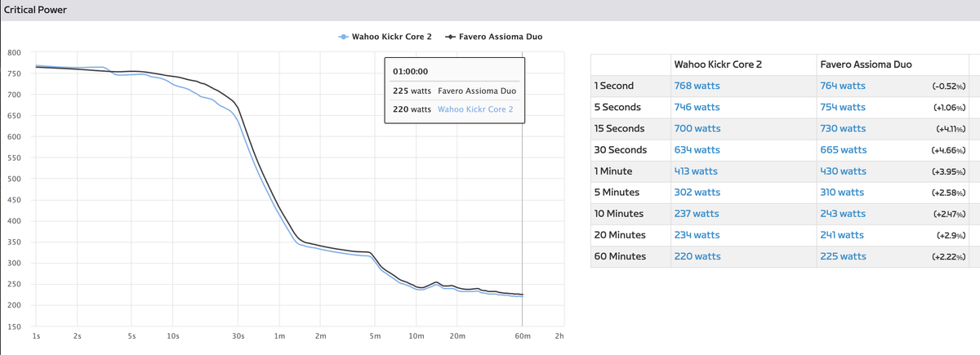Toggle Favero Assioma Duo legend series

point(501,37)
